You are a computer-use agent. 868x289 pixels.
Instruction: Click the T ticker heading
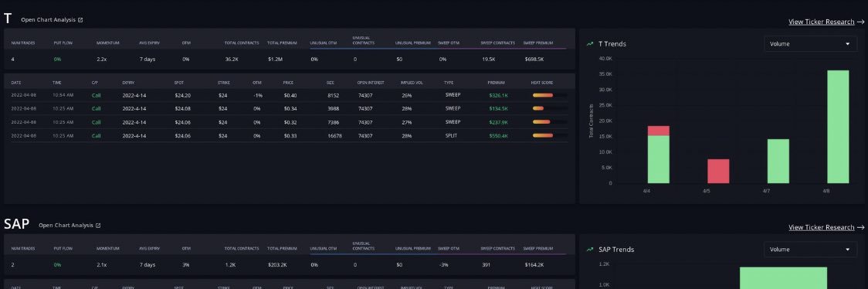(8, 19)
